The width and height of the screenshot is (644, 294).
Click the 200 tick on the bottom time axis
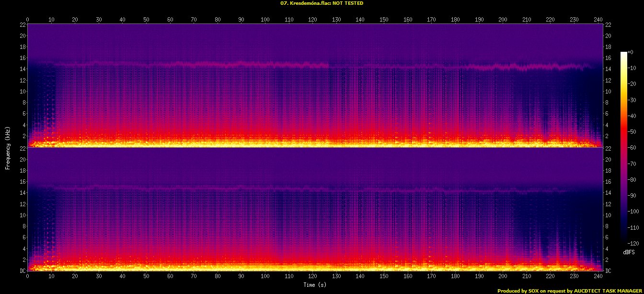pyautogui.click(x=503, y=276)
